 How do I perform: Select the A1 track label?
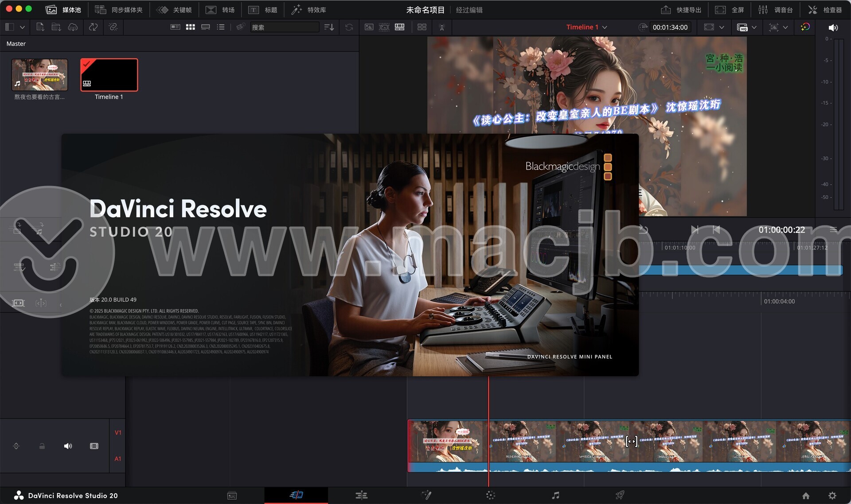coord(118,459)
